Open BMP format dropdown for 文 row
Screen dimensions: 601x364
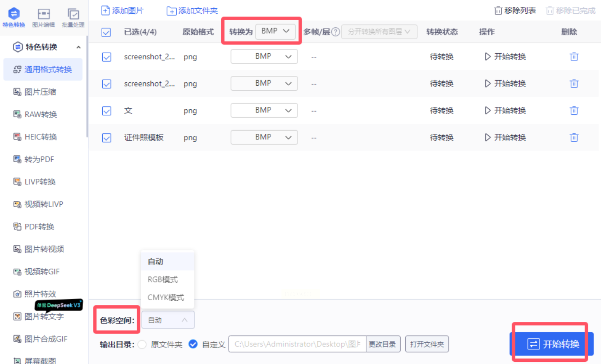click(264, 110)
